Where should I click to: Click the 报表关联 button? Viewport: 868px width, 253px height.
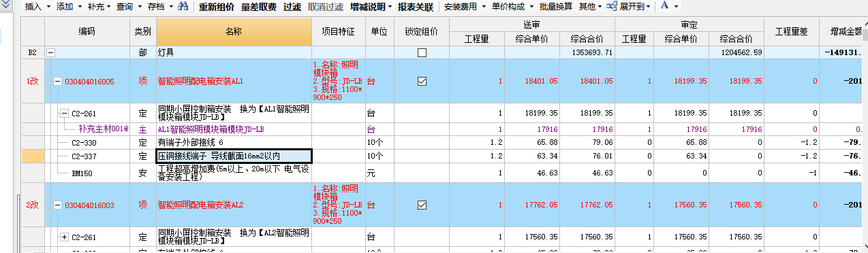tap(416, 7)
